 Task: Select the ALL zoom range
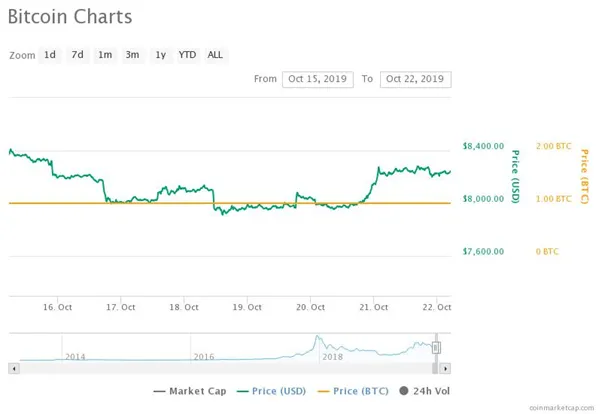[x=215, y=55]
